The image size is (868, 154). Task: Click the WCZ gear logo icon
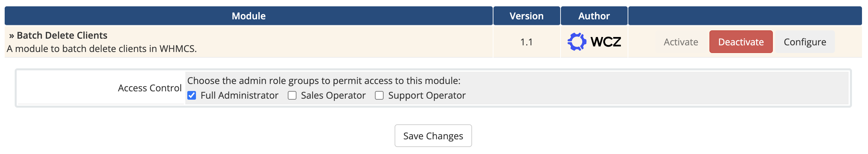coord(577,42)
